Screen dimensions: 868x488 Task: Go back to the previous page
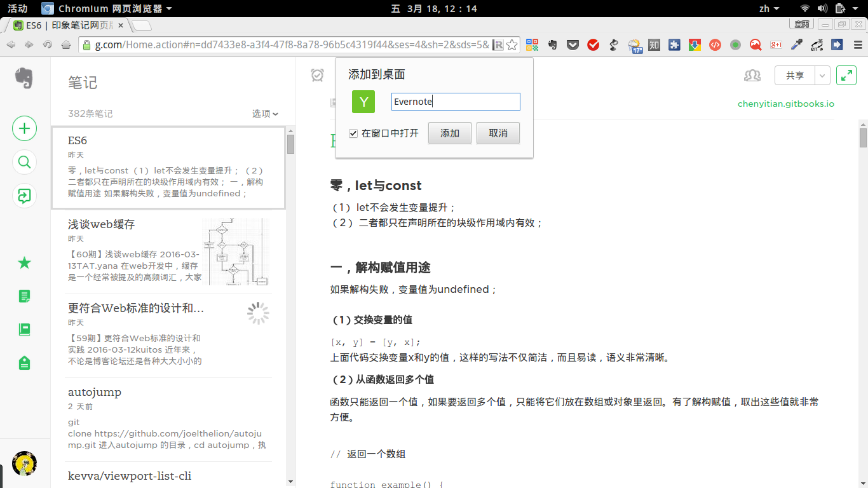(11, 44)
